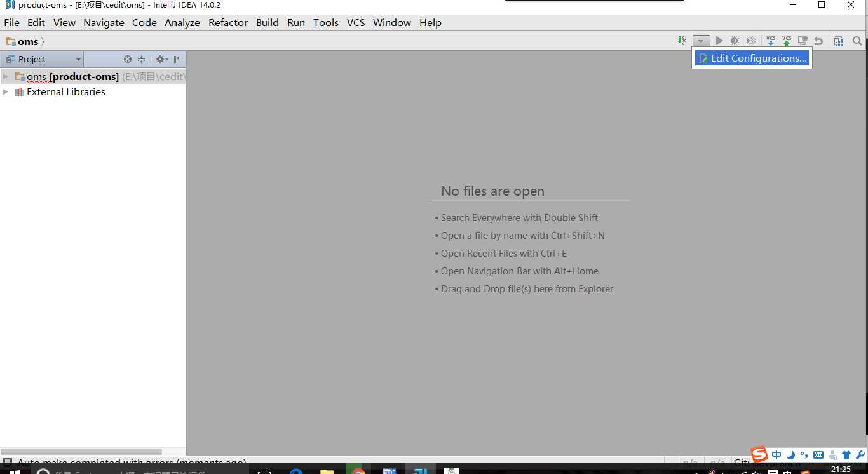Open the VCS menu
The width and height of the screenshot is (868, 474).
click(356, 22)
